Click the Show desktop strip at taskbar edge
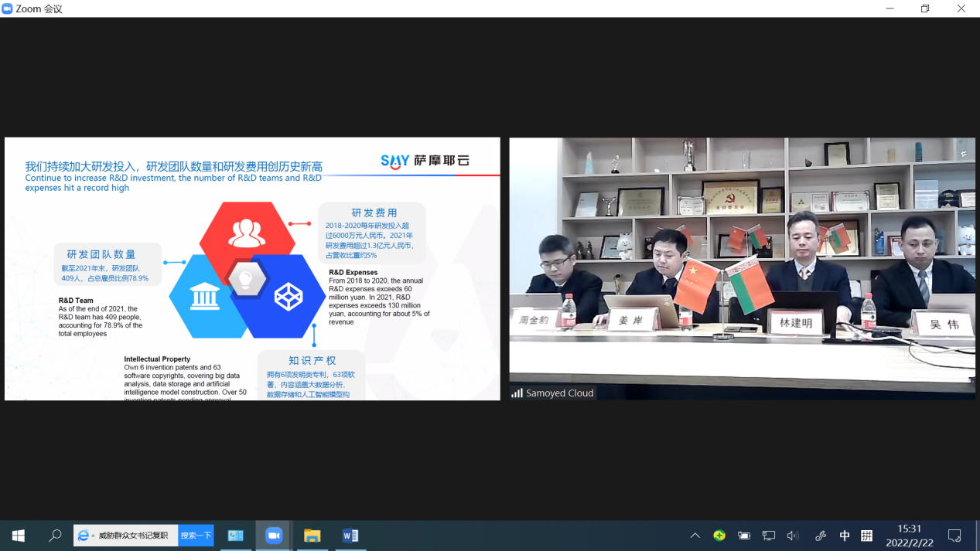 [977, 536]
